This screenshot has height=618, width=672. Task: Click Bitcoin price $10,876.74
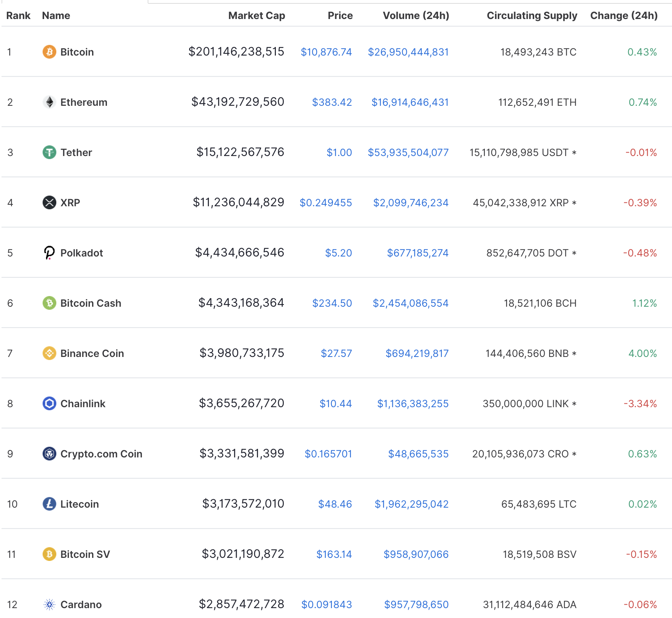tap(326, 52)
